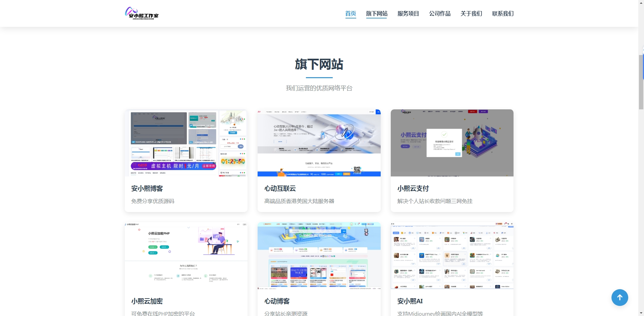The height and width of the screenshot is (316, 644).
Task: Click the 心动博客 card title
Action: 277,301
